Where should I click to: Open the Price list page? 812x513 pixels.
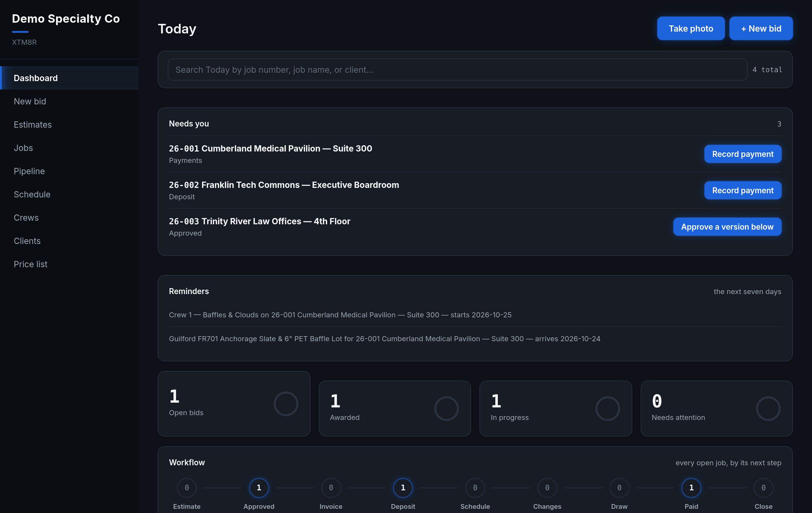coord(69,264)
